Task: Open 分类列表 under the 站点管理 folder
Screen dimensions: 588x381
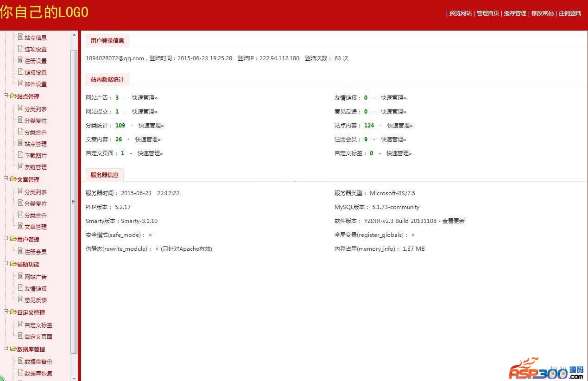Action: [36, 109]
